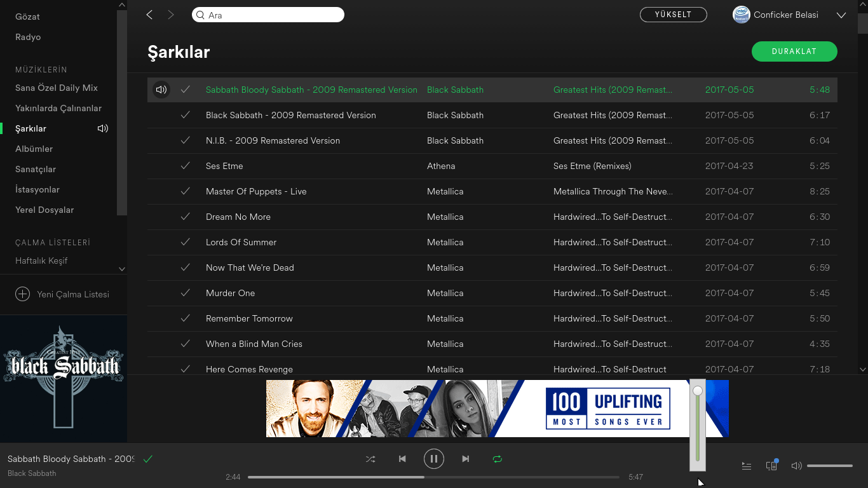Open the Conficker Belası profile name
The width and height of the screenshot is (868, 488).
[786, 15]
